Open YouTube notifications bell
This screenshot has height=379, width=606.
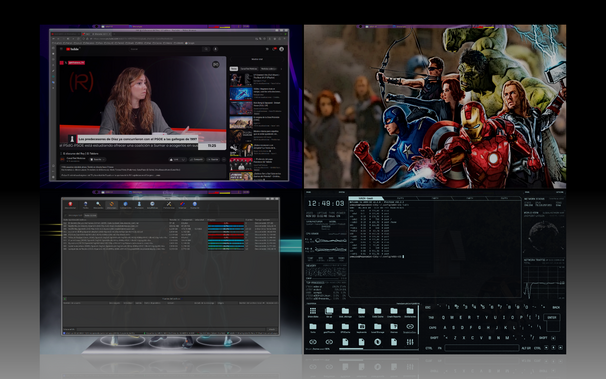[274, 49]
